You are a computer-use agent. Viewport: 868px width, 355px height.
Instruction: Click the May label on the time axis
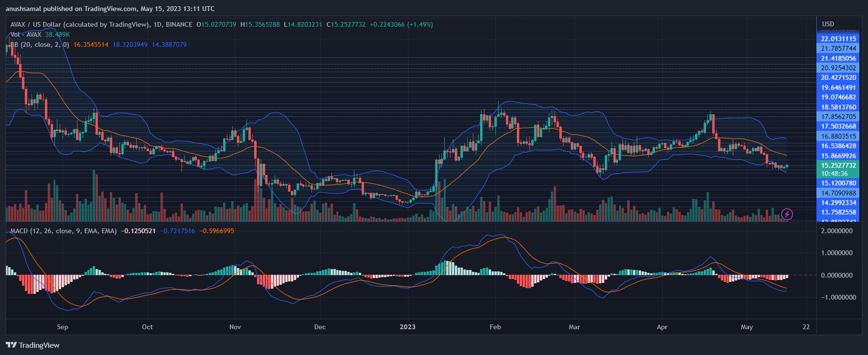click(747, 327)
